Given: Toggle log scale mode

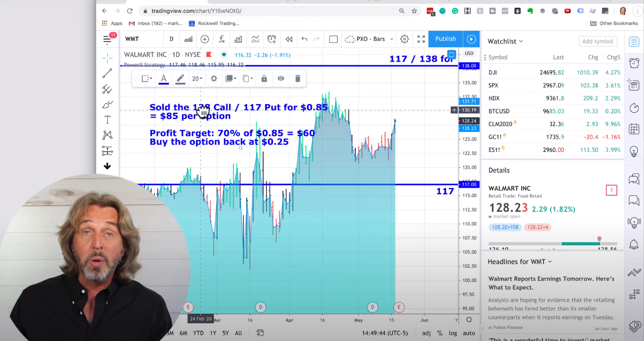Looking at the screenshot, I should click(453, 333).
